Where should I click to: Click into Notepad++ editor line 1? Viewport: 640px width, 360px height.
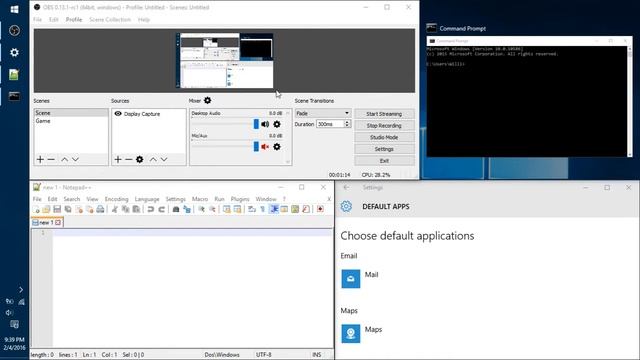tap(193, 233)
